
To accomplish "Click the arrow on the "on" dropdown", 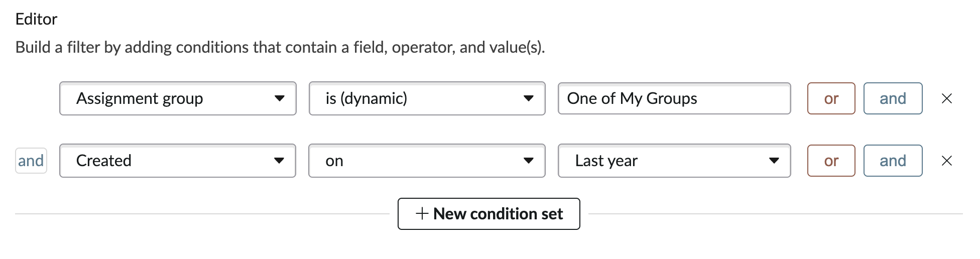I will [528, 161].
